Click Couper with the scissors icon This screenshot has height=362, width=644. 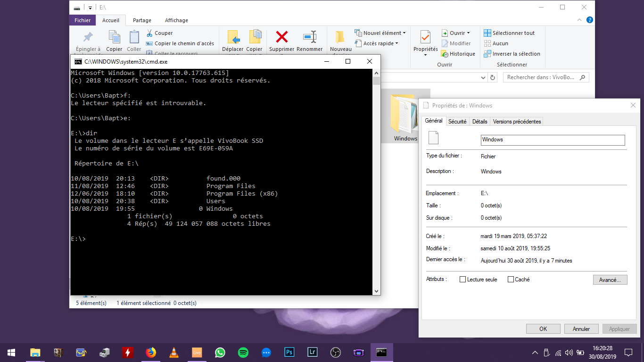pyautogui.click(x=159, y=33)
